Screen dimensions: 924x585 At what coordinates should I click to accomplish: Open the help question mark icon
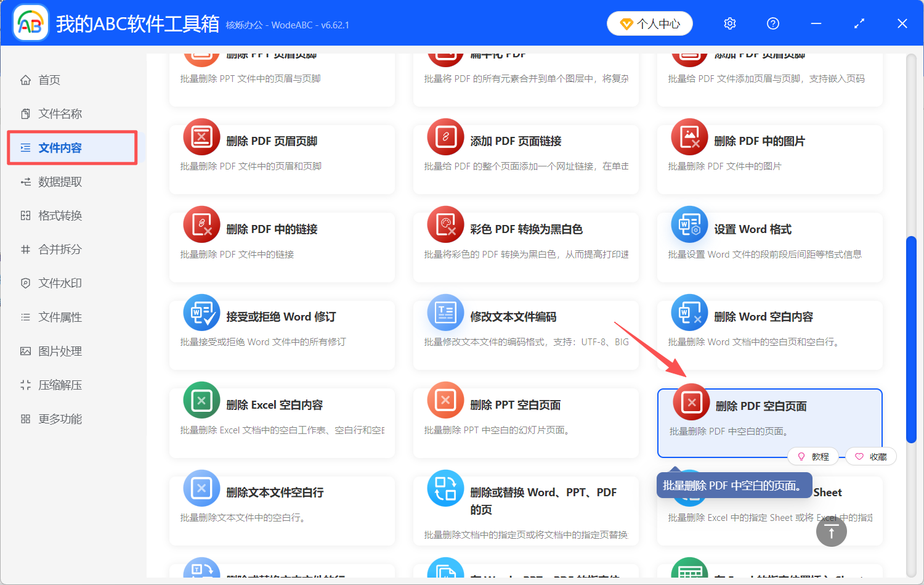772,23
